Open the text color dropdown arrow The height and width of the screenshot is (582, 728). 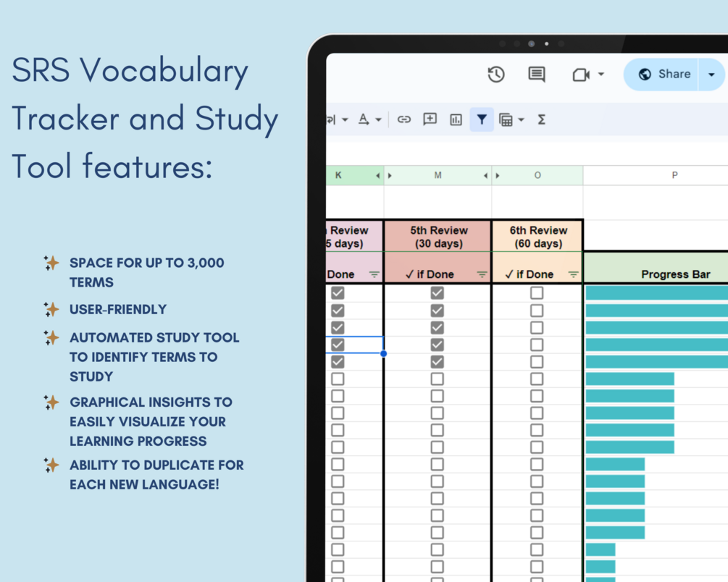(x=378, y=119)
